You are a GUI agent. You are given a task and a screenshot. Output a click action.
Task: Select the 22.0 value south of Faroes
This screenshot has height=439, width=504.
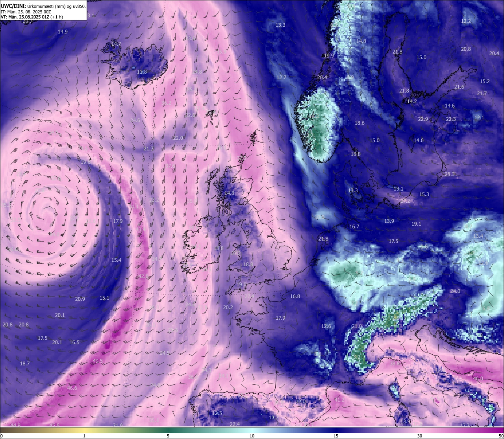[178, 138]
